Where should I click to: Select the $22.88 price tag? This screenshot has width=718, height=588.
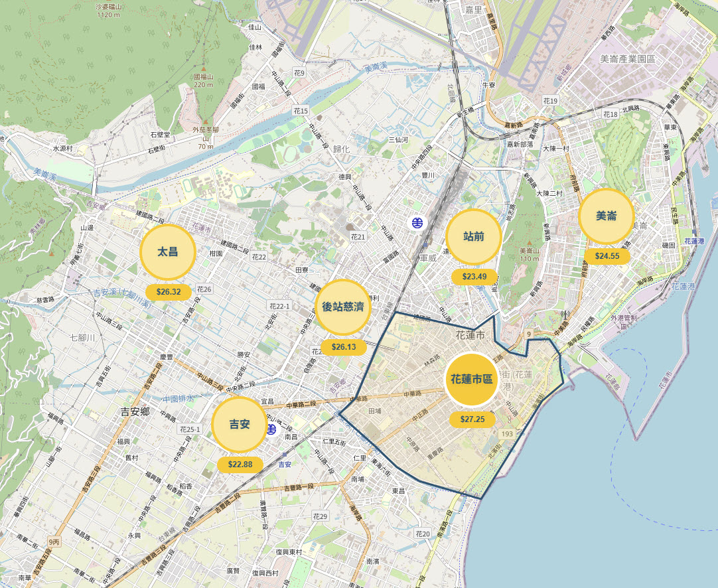click(240, 465)
